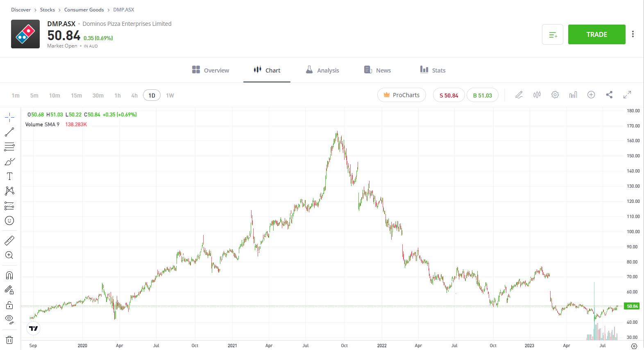
Task: Open the three-dot more options menu
Action: coord(633,34)
